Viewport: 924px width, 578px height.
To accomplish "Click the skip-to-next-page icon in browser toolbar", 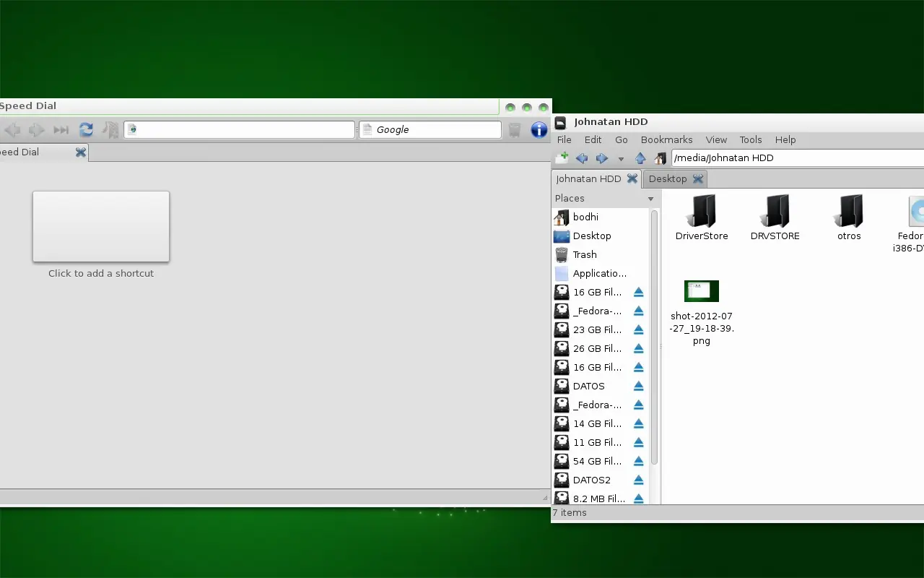I will pos(61,130).
